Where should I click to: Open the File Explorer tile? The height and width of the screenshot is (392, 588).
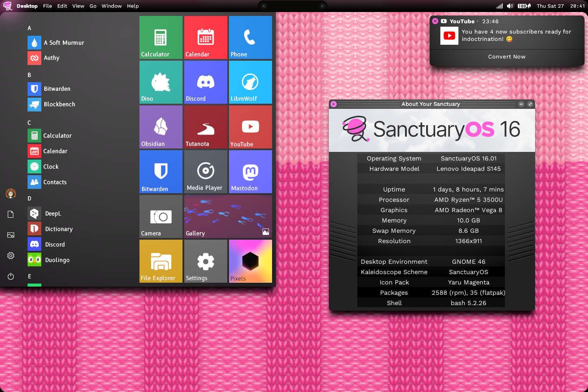coord(161,261)
